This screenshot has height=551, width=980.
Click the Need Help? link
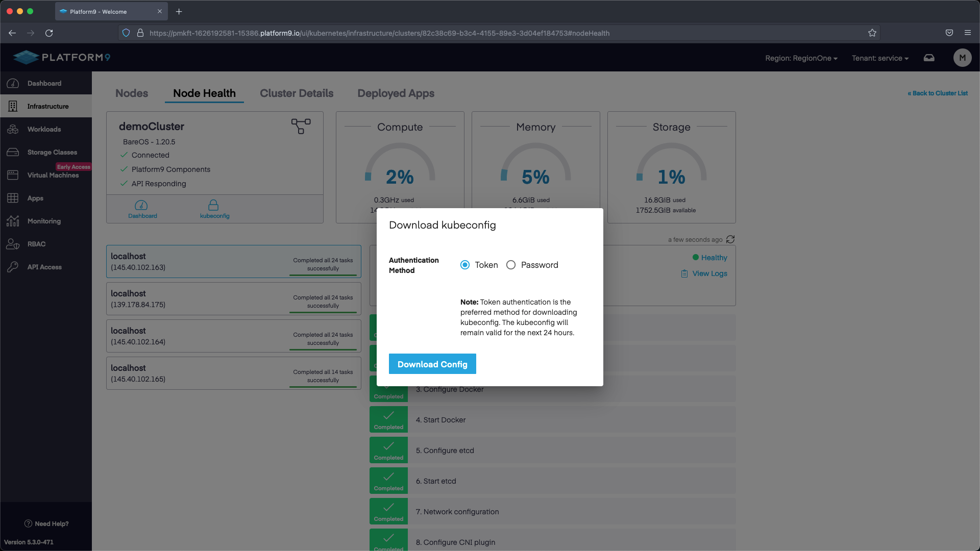(x=52, y=523)
